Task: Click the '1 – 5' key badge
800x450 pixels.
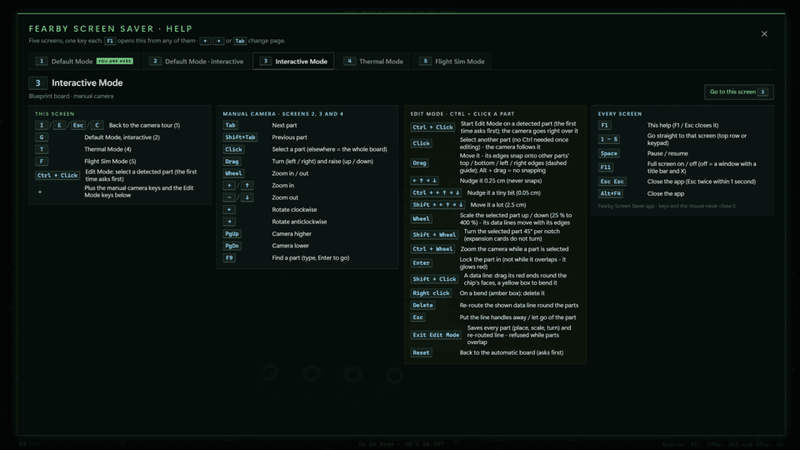Action: pyautogui.click(x=609, y=139)
